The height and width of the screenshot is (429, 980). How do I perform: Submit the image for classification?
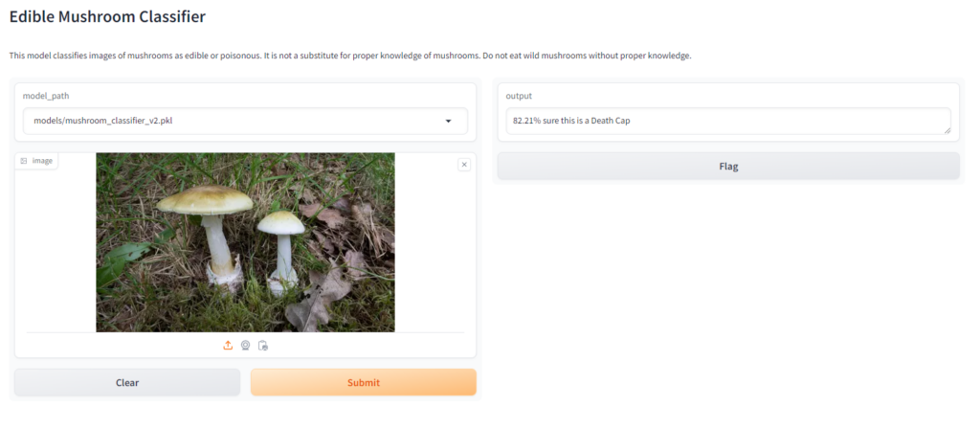coord(364,382)
